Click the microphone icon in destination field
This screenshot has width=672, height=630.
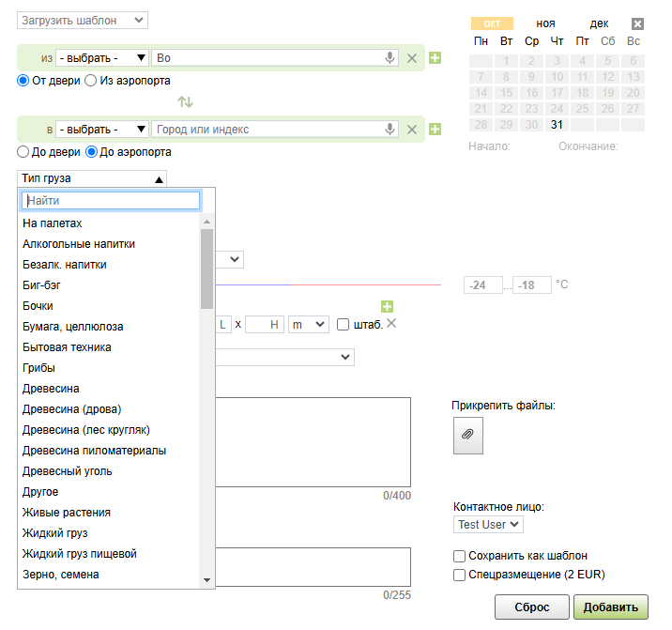pos(390,130)
